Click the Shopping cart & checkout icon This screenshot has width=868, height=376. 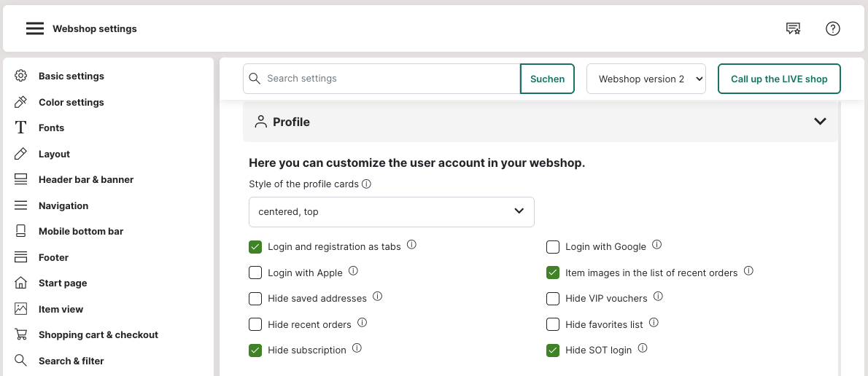pyautogui.click(x=21, y=334)
